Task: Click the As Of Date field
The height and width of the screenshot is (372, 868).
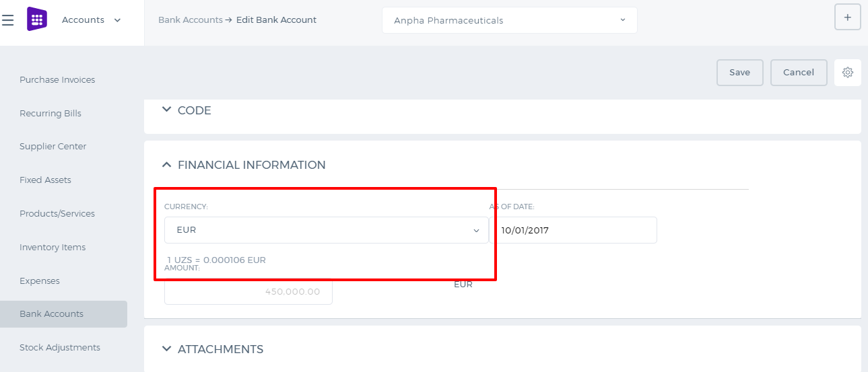Action: coord(573,230)
